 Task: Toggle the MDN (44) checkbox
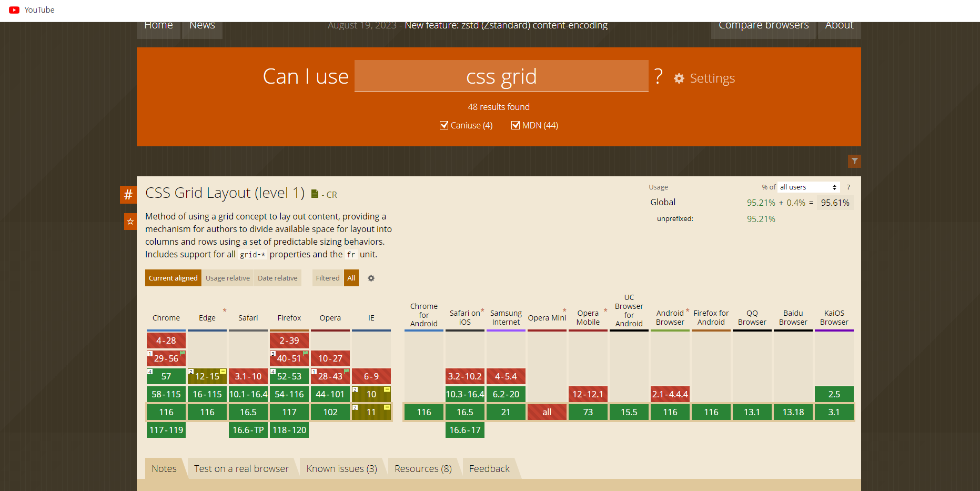(516, 125)
